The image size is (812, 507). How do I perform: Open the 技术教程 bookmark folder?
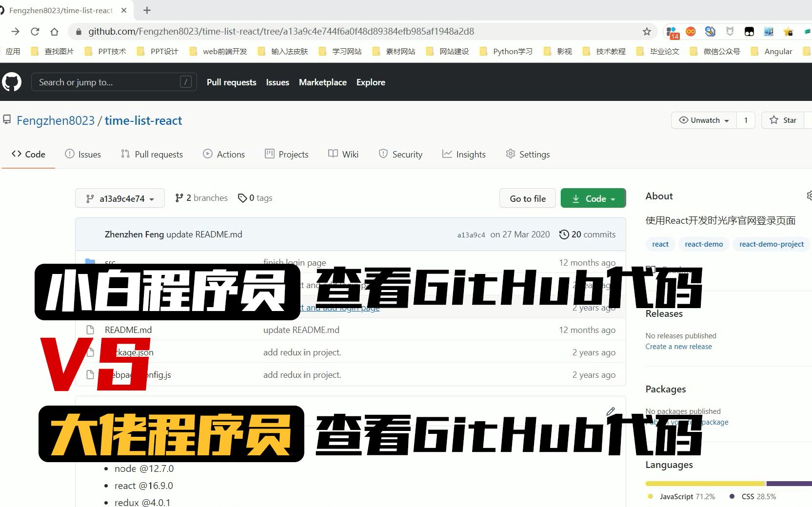[604, 51]
